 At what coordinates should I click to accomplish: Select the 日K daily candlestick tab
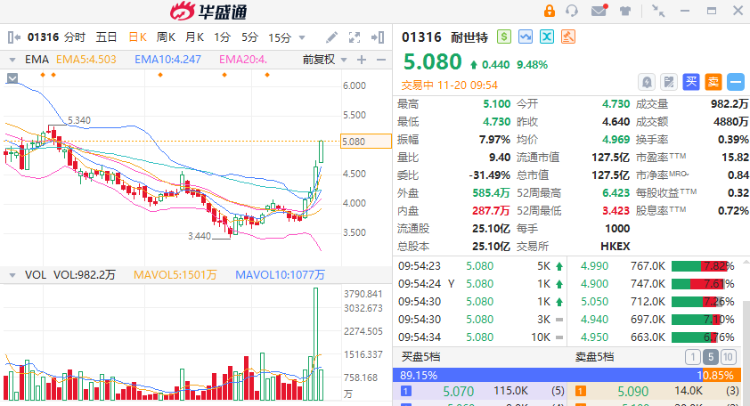click(137, 37)
